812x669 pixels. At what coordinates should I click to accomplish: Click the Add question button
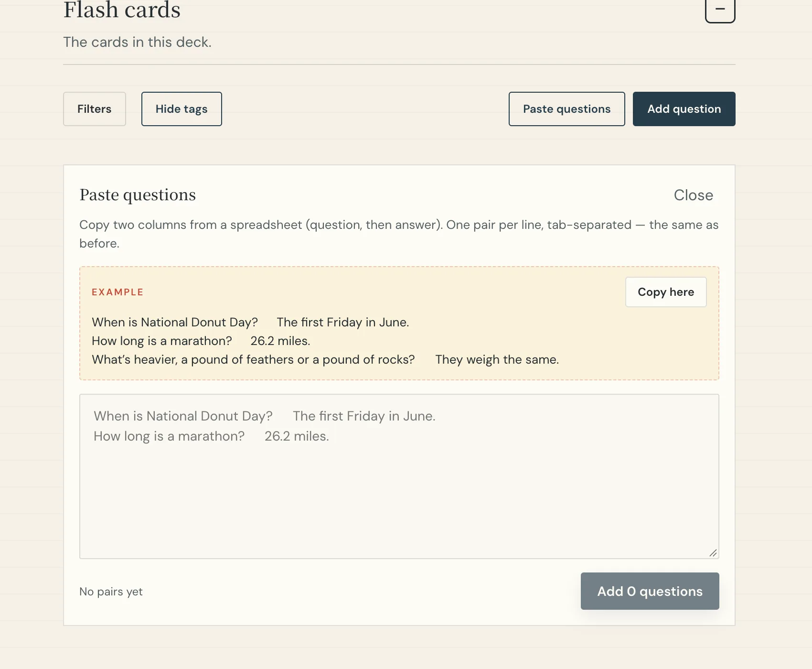click(x=684, y=109)
